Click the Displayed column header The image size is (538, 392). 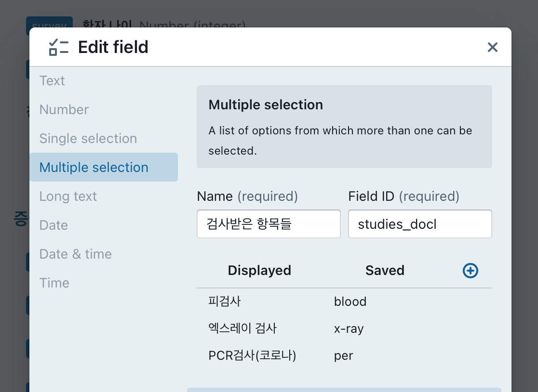click(259, 271)
